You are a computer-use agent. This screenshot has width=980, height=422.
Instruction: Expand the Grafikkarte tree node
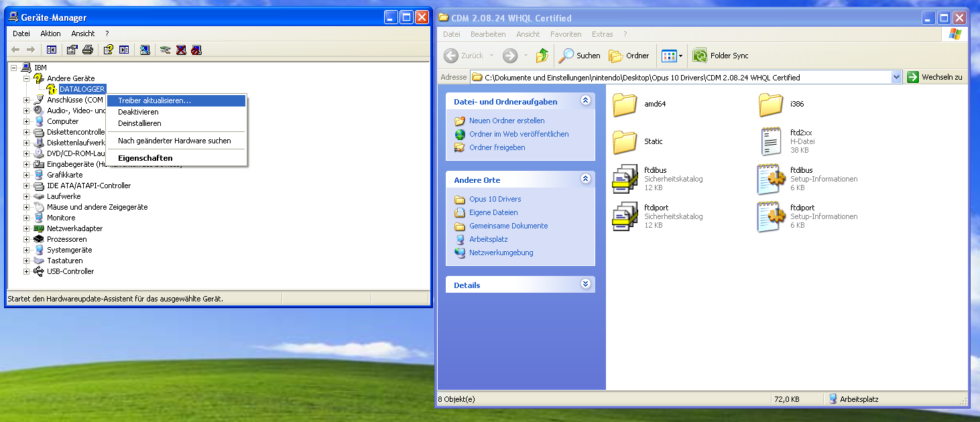[x=27, y=175]
